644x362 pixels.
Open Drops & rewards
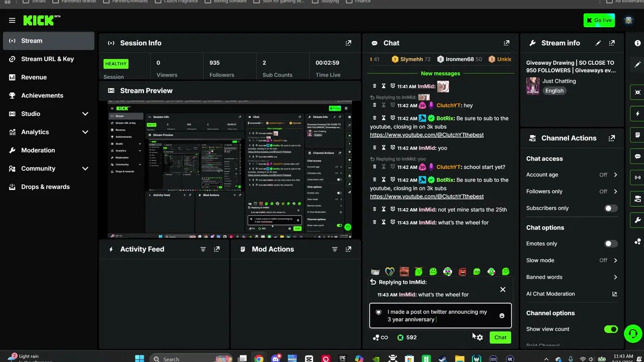click(48, 187)
